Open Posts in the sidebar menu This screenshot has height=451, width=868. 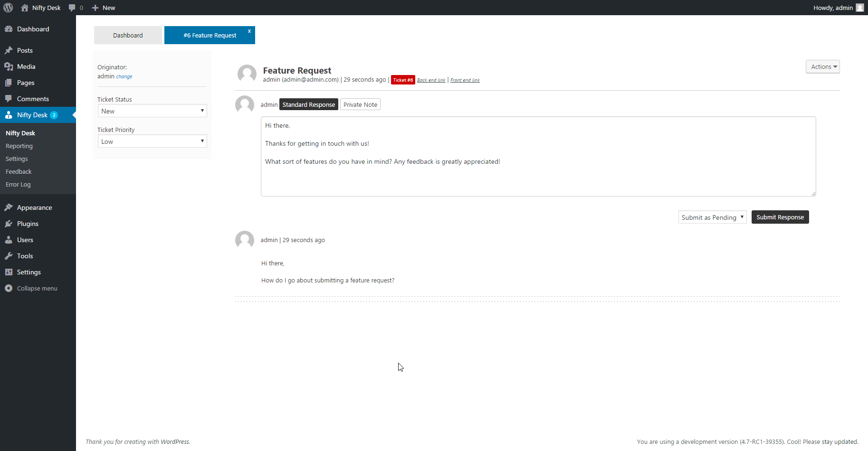point(38,50)
